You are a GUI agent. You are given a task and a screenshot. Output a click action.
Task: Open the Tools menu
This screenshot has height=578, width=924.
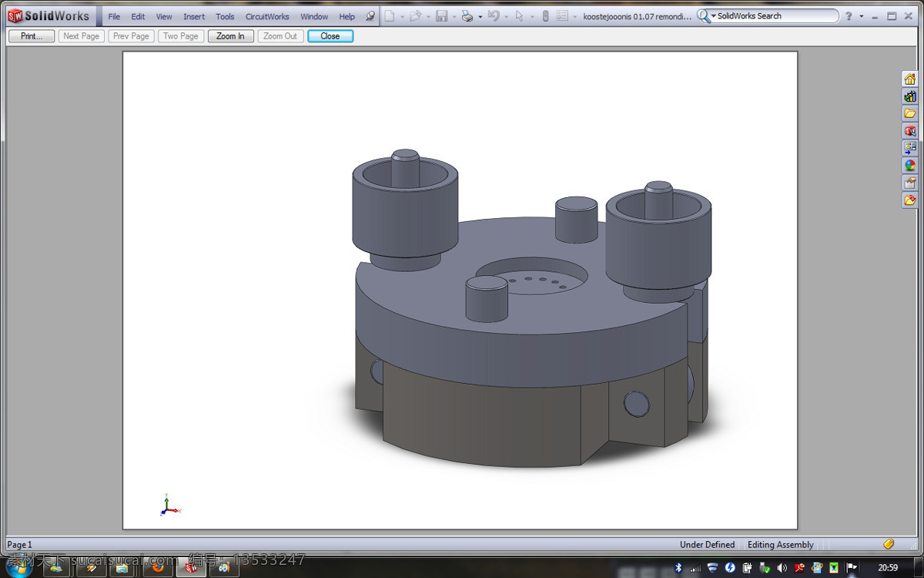tap(225, 16)
